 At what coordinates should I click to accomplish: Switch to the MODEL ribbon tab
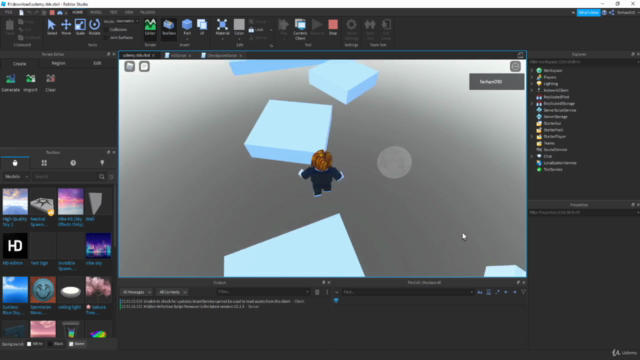96,12
